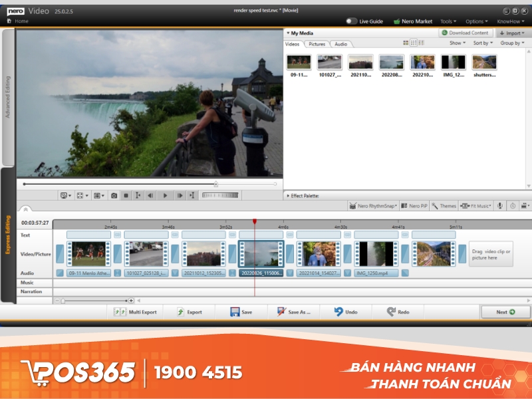Viewport: 532px width, 399px height.
Task: Open the fullscreen view options dropdown
Action: point(82,196)
